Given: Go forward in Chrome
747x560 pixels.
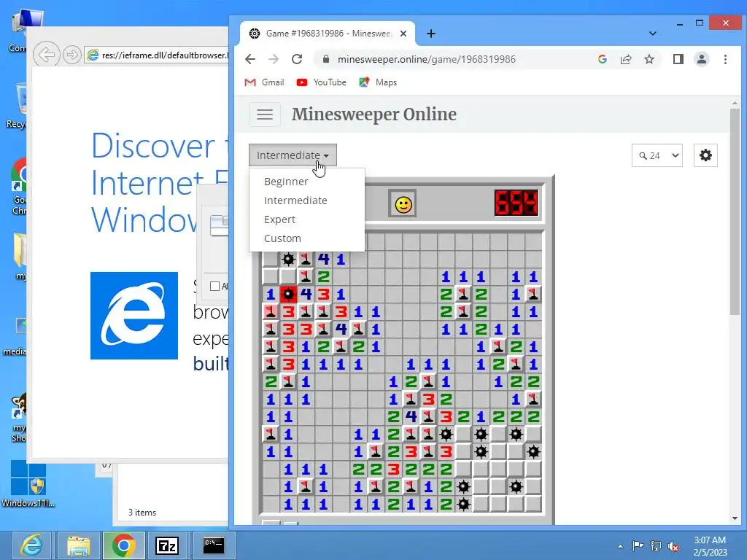Looking at the screenshot, I should click(274, 59).
